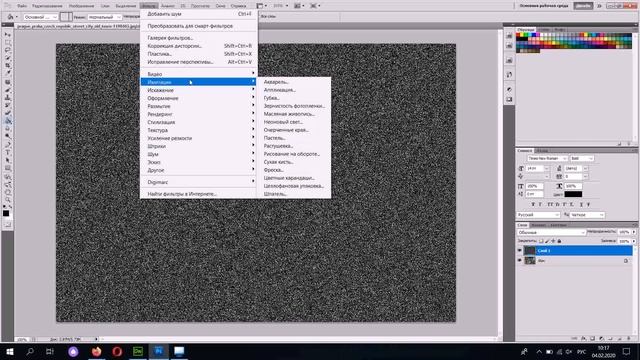The height and width of the screenshot is (360, 640).
Task: Toggle underline in Character panel
Action: (581, 204)
